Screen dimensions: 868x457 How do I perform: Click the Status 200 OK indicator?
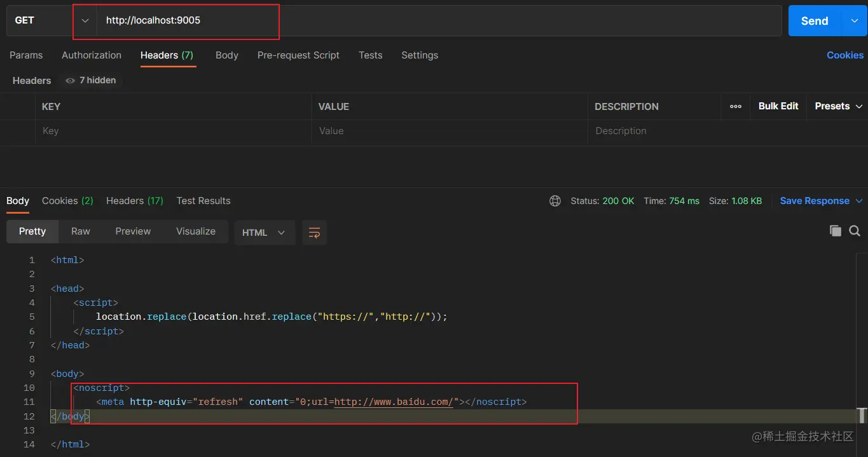(602, 201)
